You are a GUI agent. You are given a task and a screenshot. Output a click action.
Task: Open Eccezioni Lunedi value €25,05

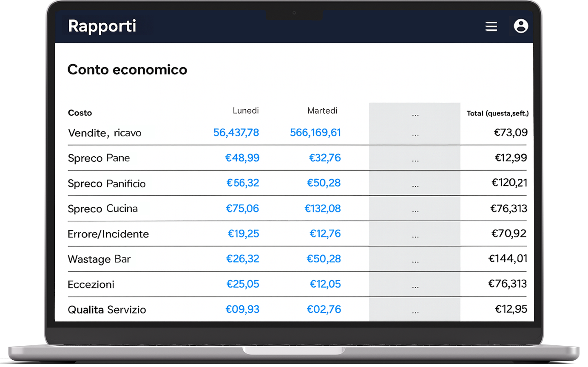(x=243, y=284)
